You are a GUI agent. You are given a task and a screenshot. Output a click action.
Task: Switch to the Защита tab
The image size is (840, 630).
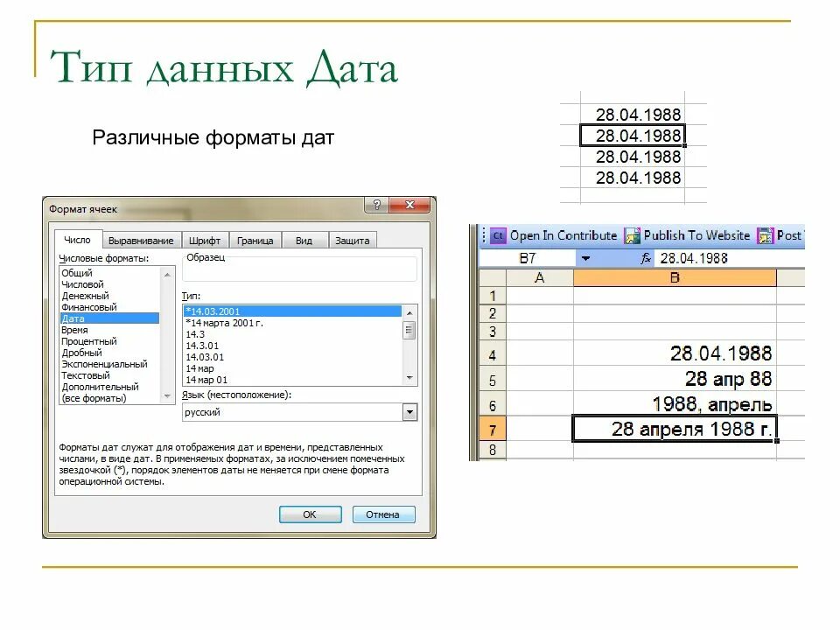pos(352,241)
